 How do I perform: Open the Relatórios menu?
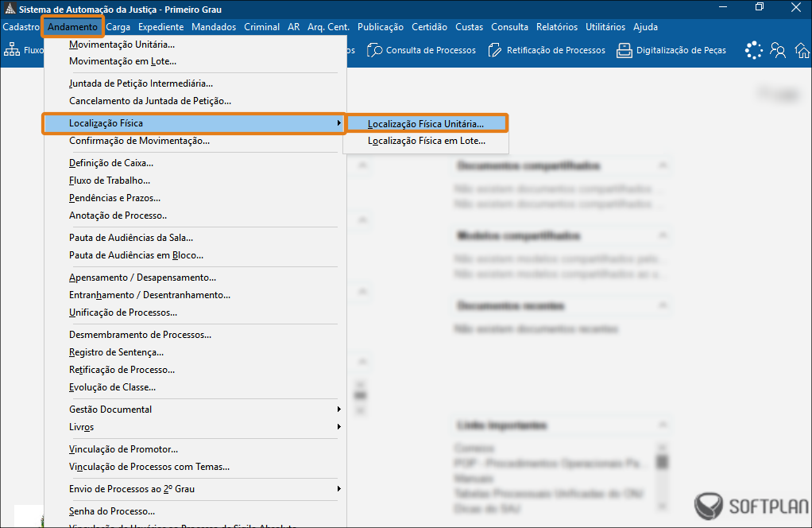[557, 27]
